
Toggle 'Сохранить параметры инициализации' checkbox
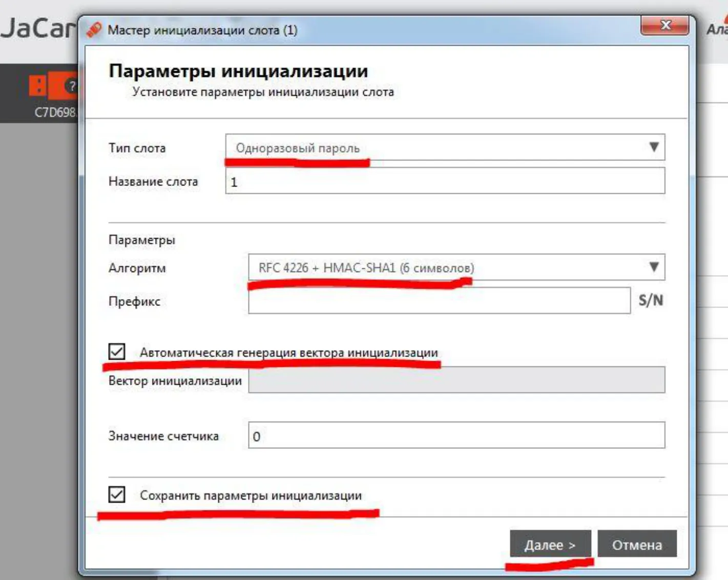pos(117,494)
